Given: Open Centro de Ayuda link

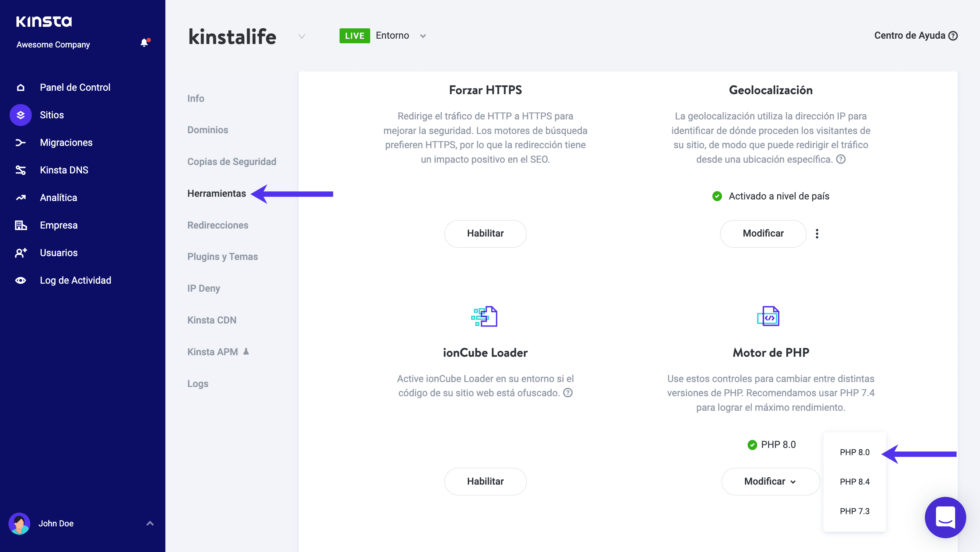Looking at the screenshot, I should (x=915, y=36).
